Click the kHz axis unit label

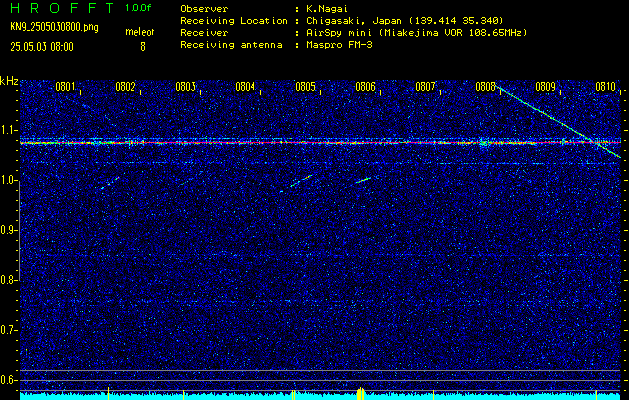(9, 81)
